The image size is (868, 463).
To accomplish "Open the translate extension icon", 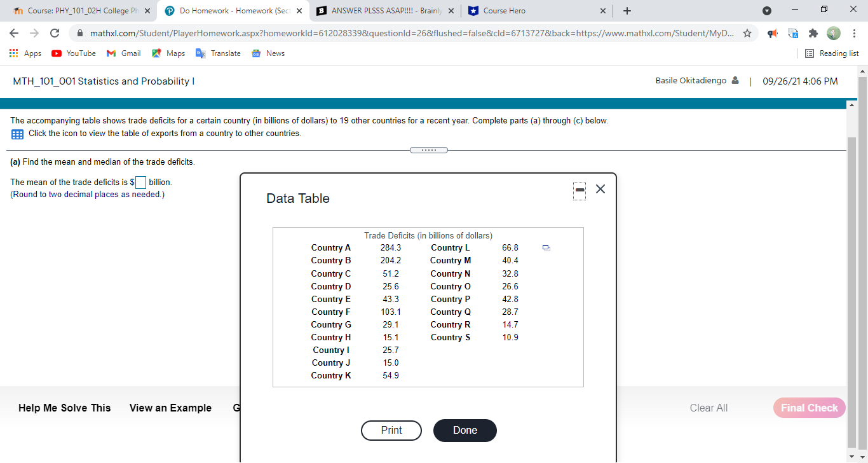I will click(x=794, y=34).
